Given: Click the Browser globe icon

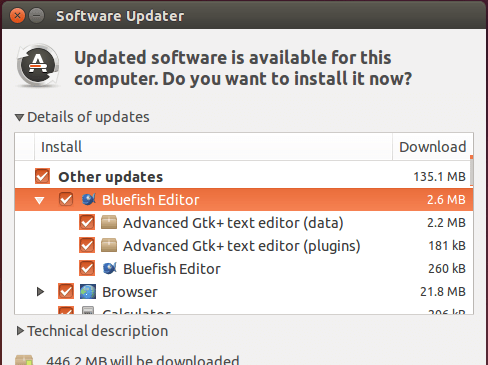Looking at the screenshot, I should click(x=88, y=291).
